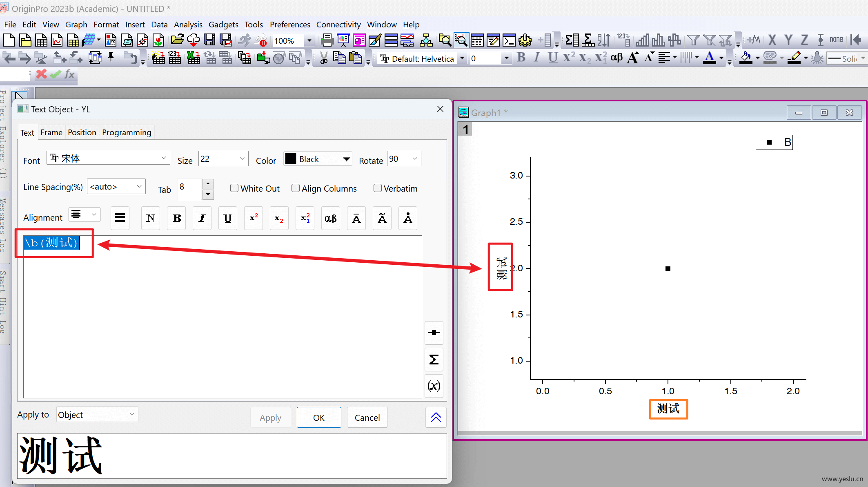Click the add legend symbol button
The image size is (868, 487).
(434, 333)
